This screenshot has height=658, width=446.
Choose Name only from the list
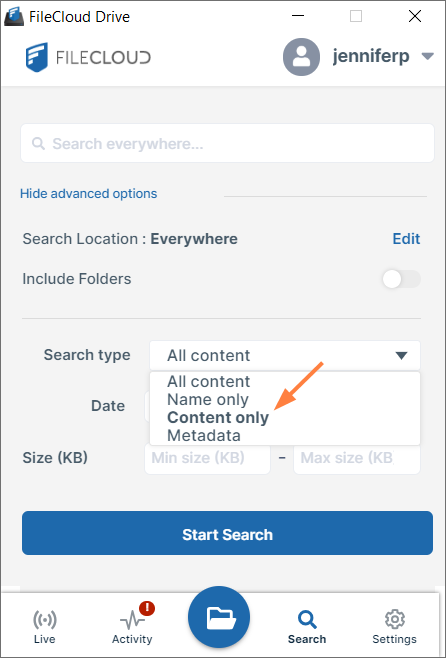click(x=208, y=400)
